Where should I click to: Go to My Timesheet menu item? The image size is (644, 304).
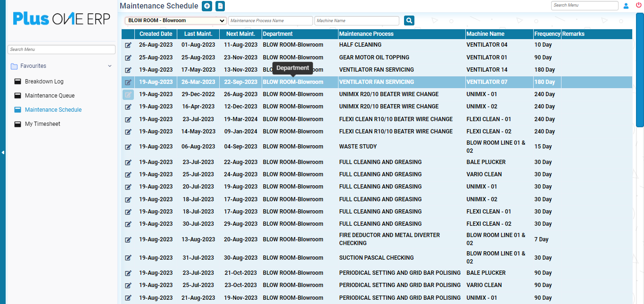pos(42,124)
